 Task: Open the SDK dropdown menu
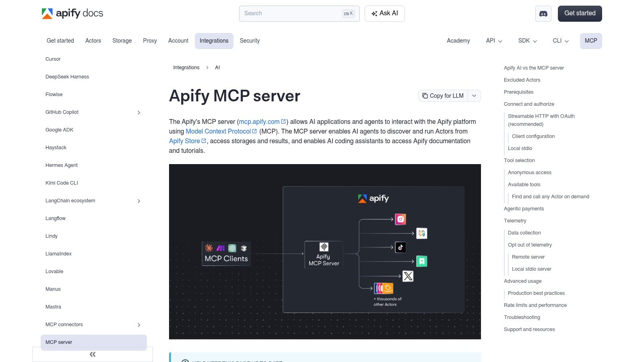[528, 41]
